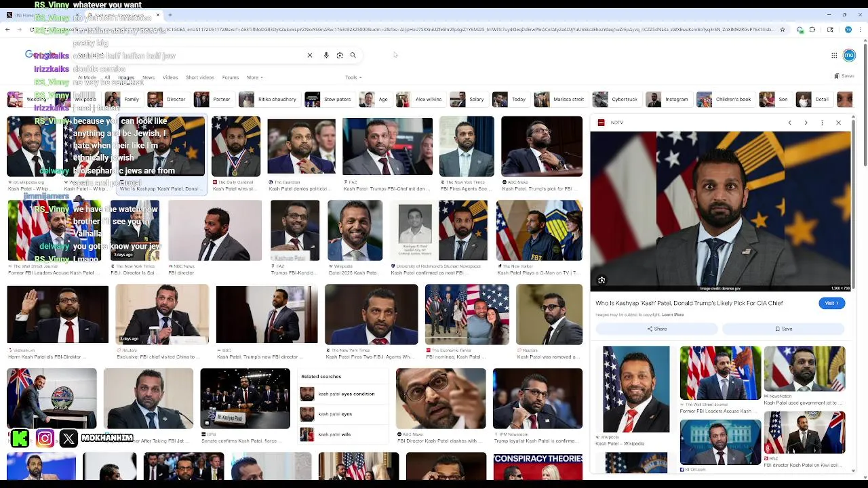The height and width of the screenshot is (488, 868).
Task: Select the Salary filter chip
Action: point(468,100)
